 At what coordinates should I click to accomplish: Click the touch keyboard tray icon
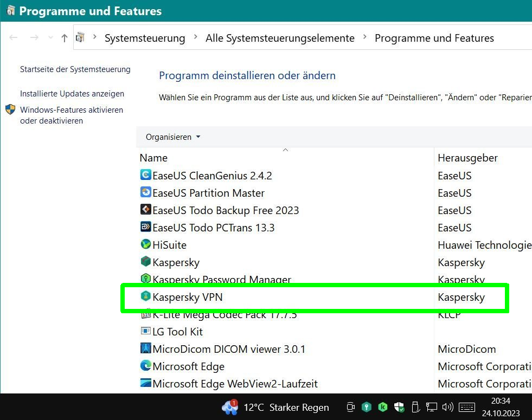pyautogui.click(x=467, y=407)
